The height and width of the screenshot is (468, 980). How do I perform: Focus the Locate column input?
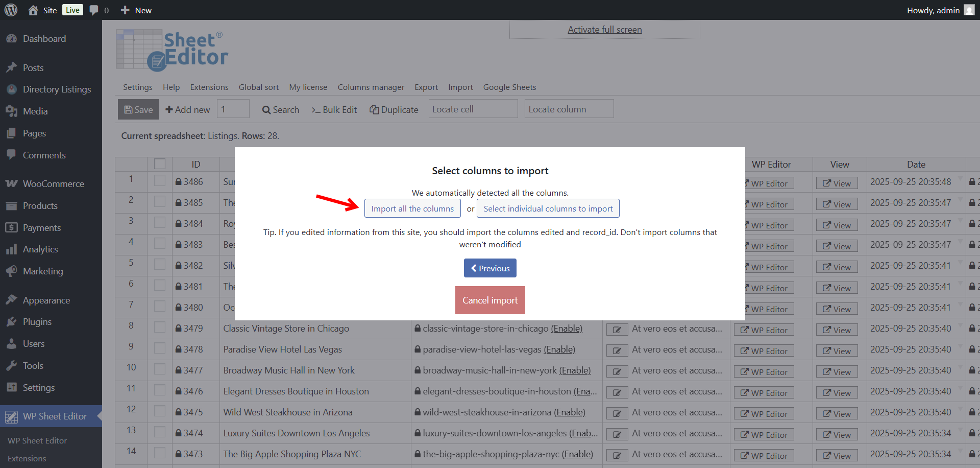[x=569, y=109]
